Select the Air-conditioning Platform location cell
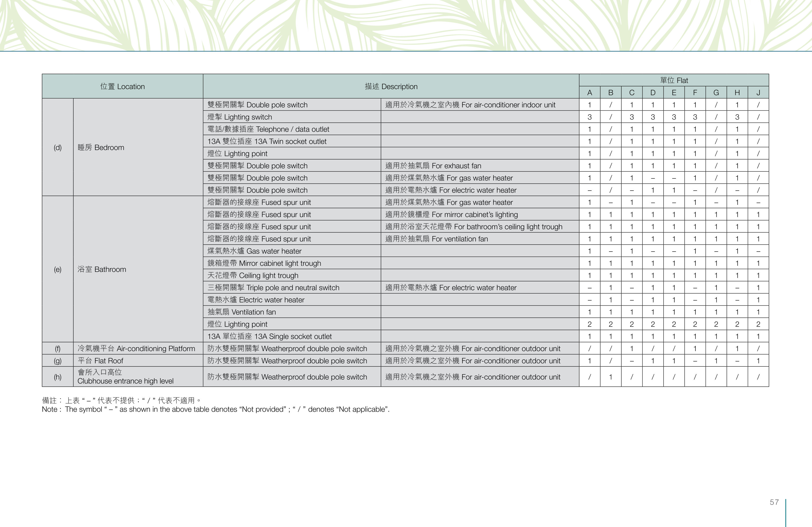Screen dimensions: 812x527 [x=138, y=348]
